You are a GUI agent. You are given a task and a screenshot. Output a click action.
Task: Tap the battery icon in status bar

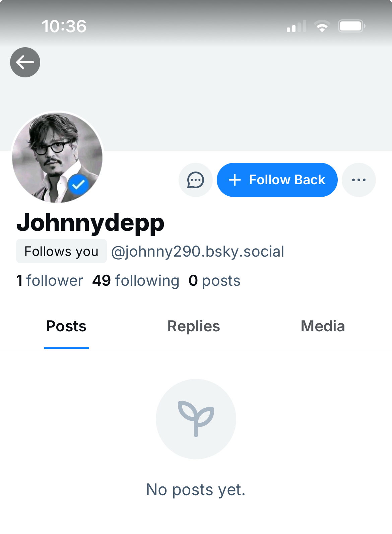(x=351, y=26)
